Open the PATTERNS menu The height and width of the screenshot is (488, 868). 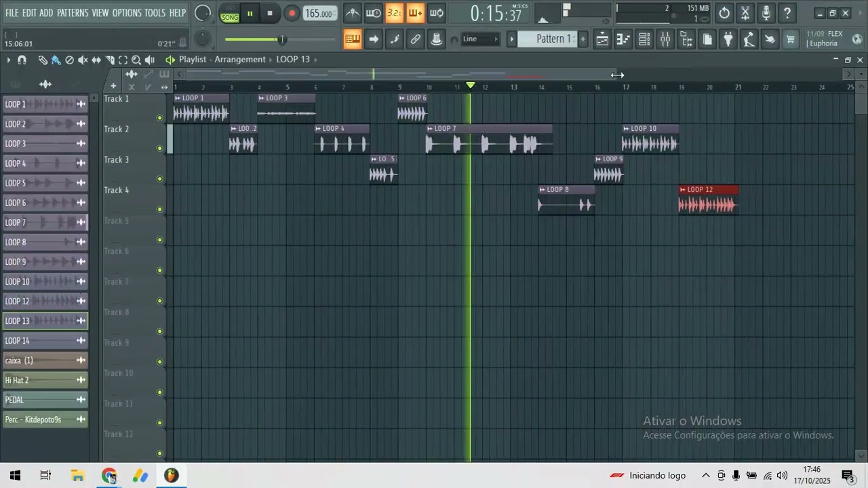[x=73, y=13]
